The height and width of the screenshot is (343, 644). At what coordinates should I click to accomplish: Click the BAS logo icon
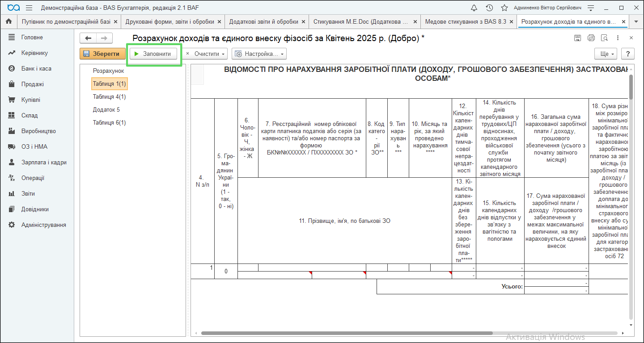tap(14, 8)
